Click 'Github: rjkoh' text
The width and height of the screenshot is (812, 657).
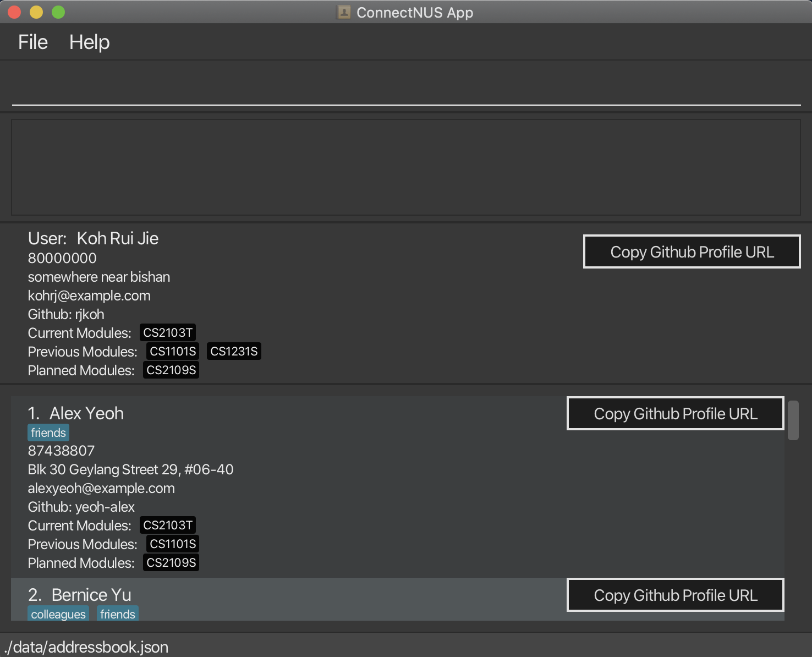(66, 314)
